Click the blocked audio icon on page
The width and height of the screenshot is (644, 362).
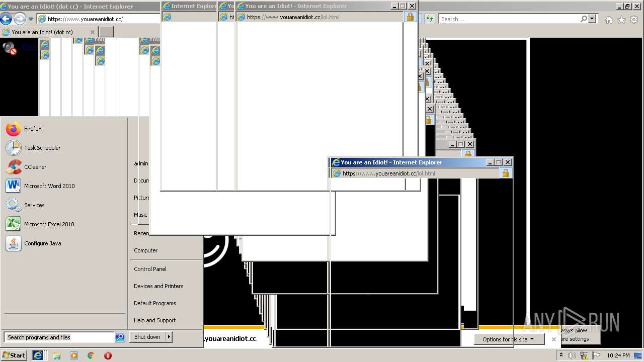pos(10,48)
